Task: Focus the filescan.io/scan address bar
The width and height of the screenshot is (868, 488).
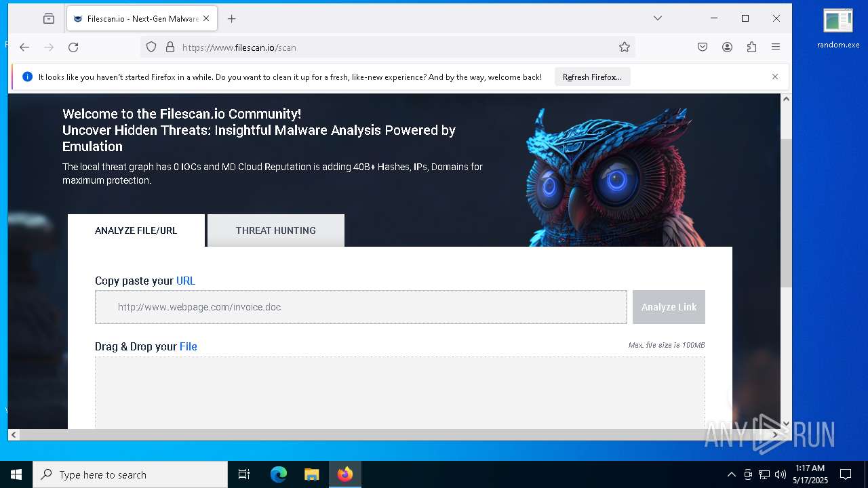Action: point(388,47)
